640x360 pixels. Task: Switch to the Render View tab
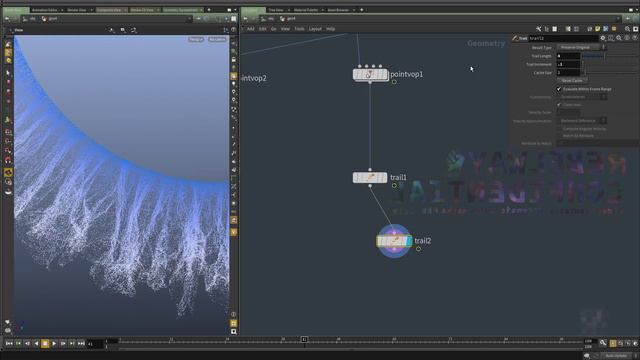click(77, 10)
